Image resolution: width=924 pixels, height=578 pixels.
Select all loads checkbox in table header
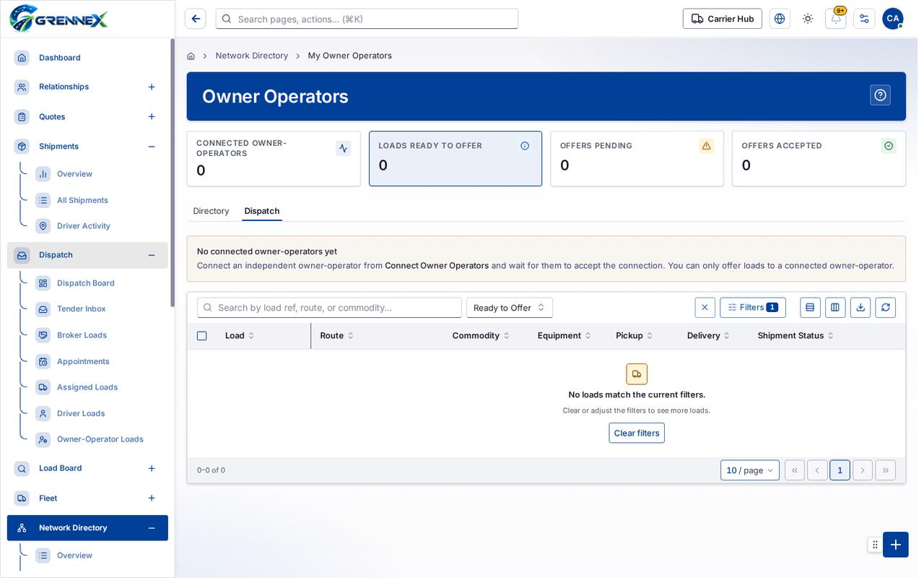(202, 336)
